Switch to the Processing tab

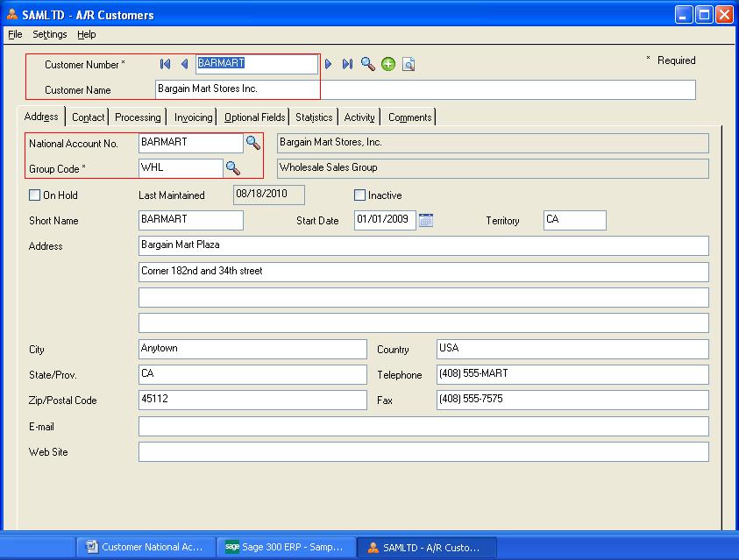(138, 117)
